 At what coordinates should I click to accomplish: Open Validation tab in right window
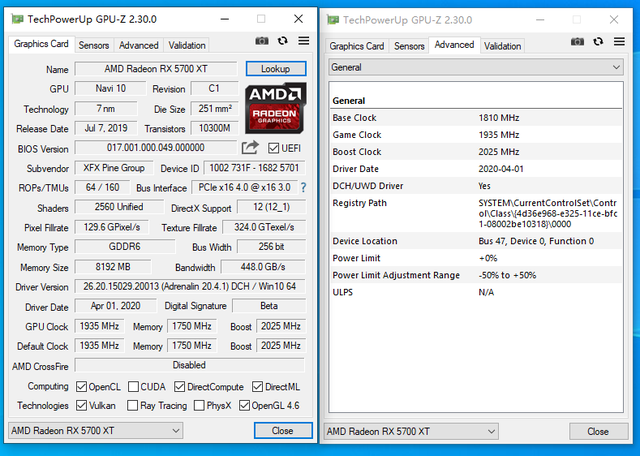point(502,46)
